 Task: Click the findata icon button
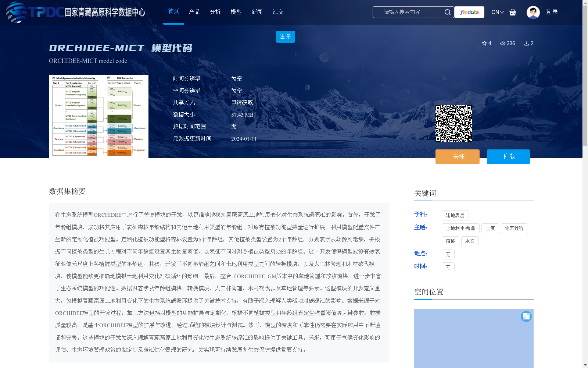click(469, 12)
